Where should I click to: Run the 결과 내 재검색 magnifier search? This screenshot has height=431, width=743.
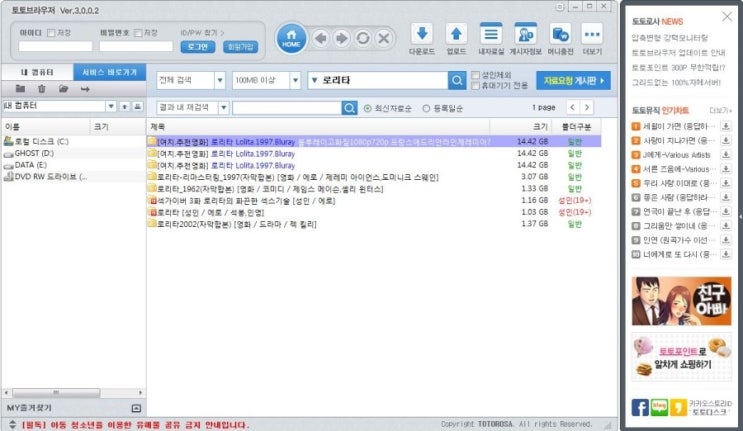[x=349, y=108]
